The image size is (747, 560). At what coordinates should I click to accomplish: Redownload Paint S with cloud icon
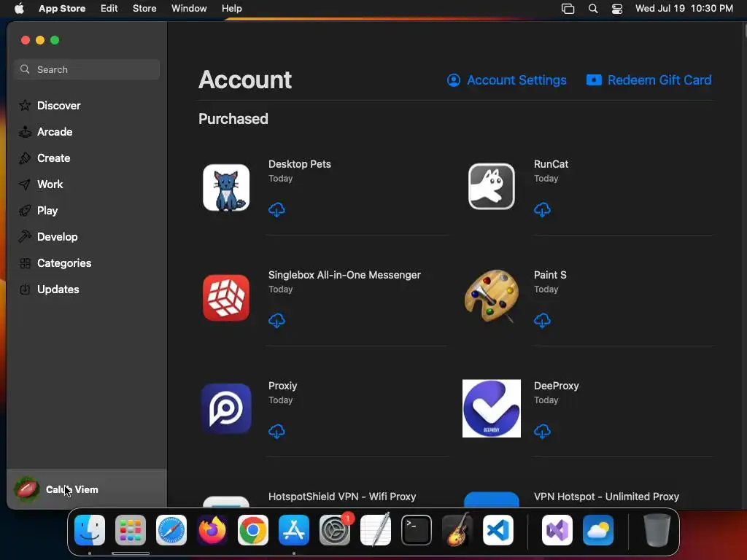coord(542,321)
